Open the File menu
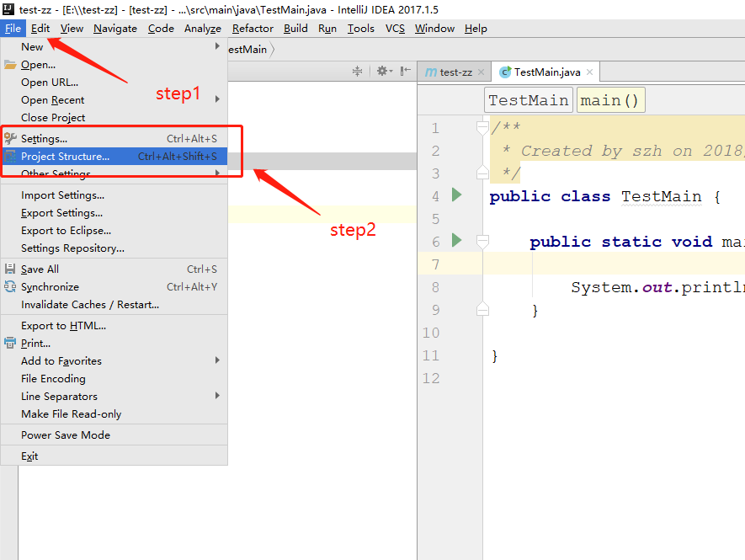The image size is (745, 560). tap(13, 29)
